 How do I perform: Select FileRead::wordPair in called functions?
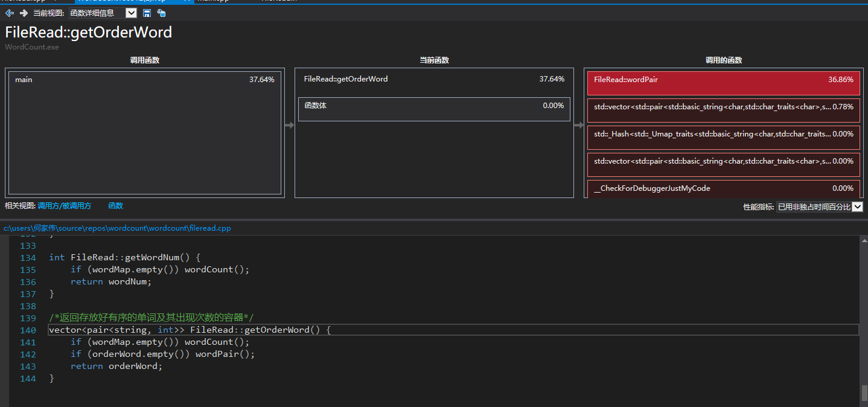point(723,83)
